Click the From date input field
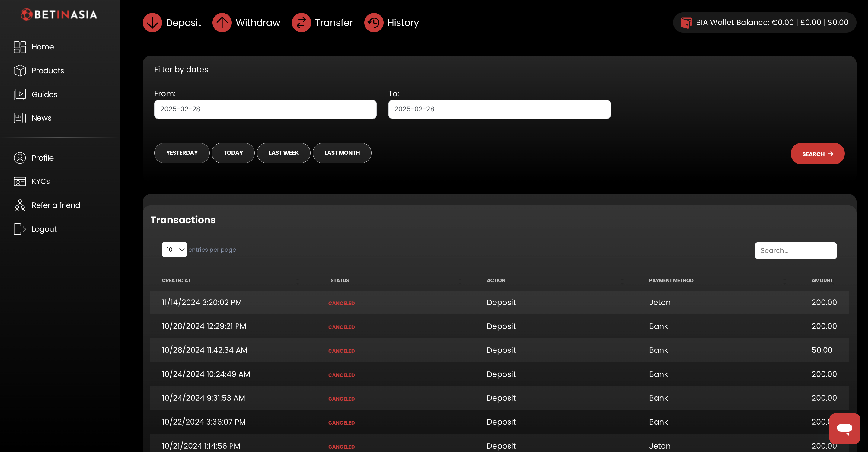 (x=265, y=109)
